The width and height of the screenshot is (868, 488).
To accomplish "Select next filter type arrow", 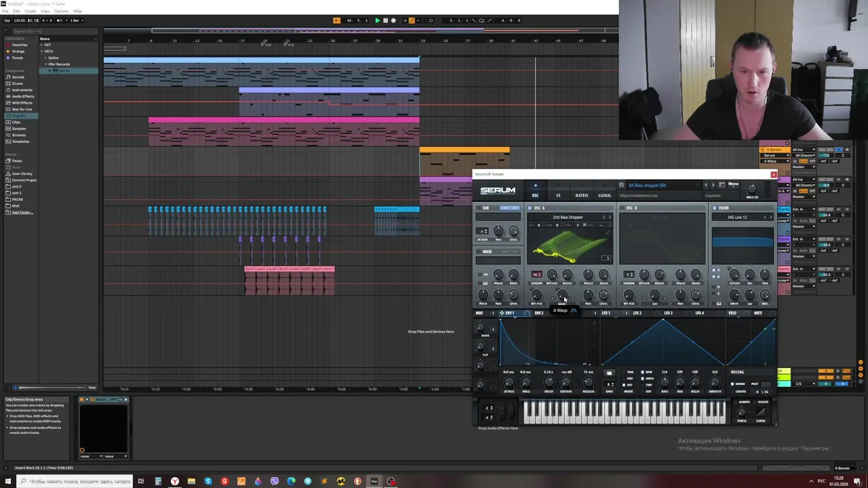I will (770, 217).
